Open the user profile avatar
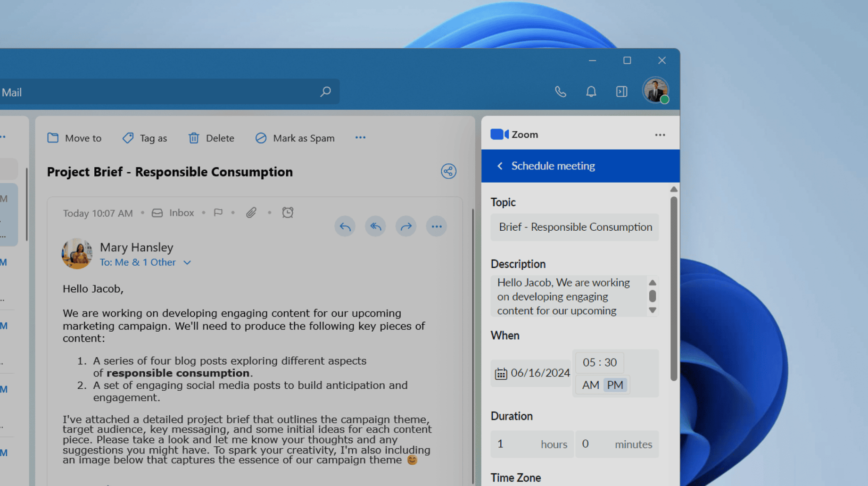868x486 pixels. tap(656, 90)
